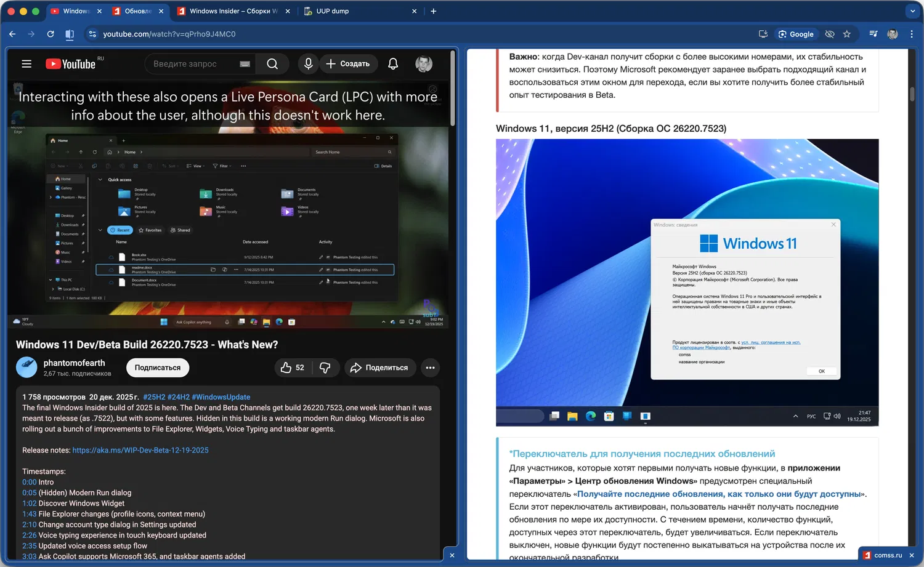Jump to 1:02 Discover Windows Widget timestamp

point(30,503)
